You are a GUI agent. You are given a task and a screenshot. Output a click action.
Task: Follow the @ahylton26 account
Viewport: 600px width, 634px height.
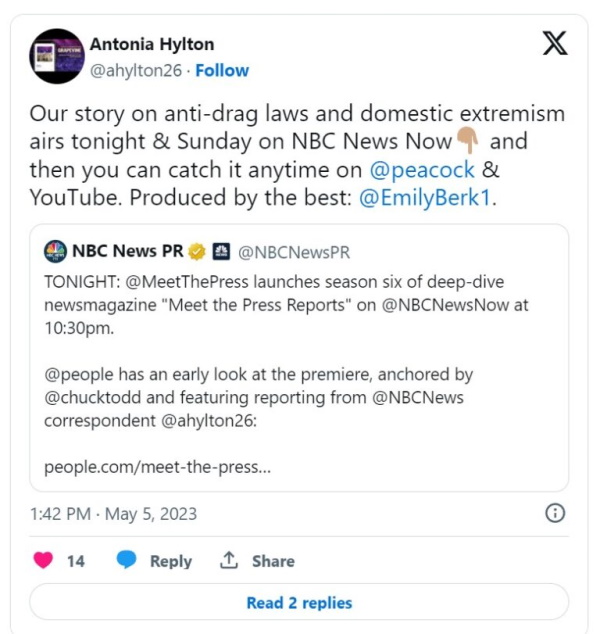tap(222, 70)
